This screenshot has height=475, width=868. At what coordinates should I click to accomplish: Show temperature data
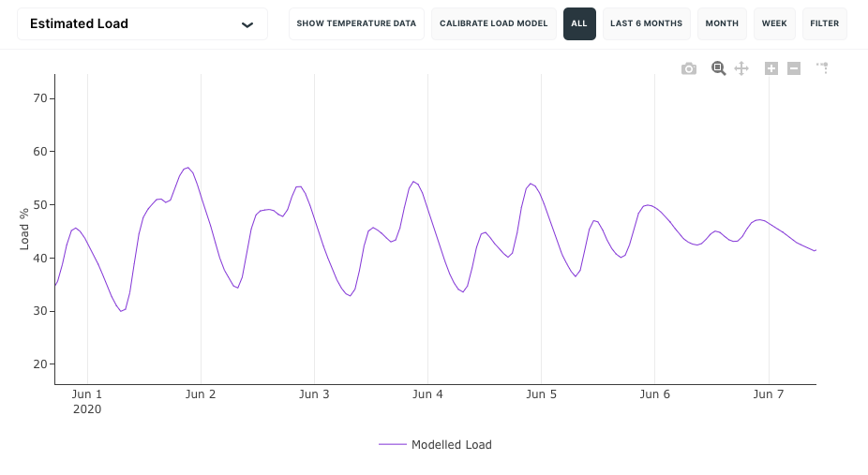click(356, 23)
